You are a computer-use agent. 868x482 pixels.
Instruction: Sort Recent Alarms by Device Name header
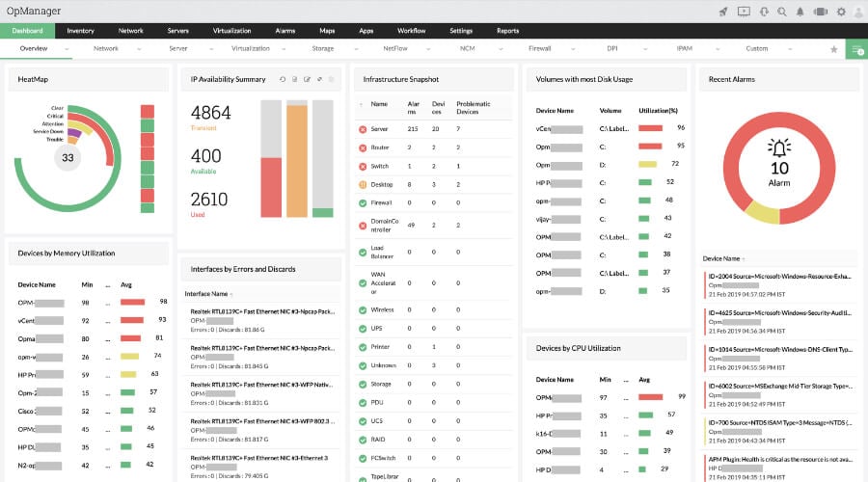[721, 258]
